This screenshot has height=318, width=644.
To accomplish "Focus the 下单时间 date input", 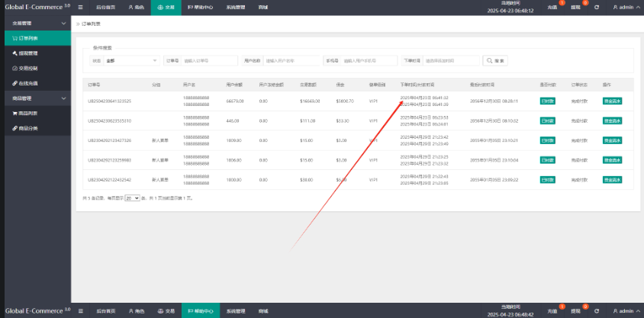I will point(451,61).
